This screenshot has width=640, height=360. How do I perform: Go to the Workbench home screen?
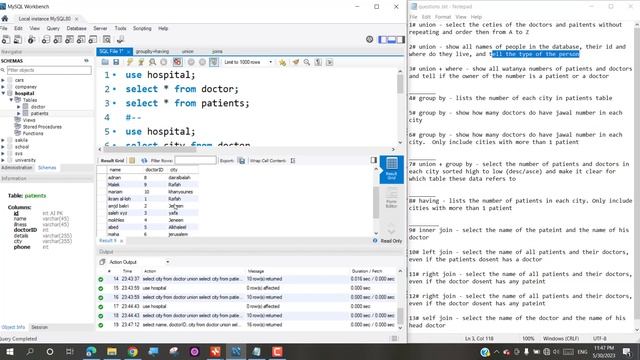[5, 18]
